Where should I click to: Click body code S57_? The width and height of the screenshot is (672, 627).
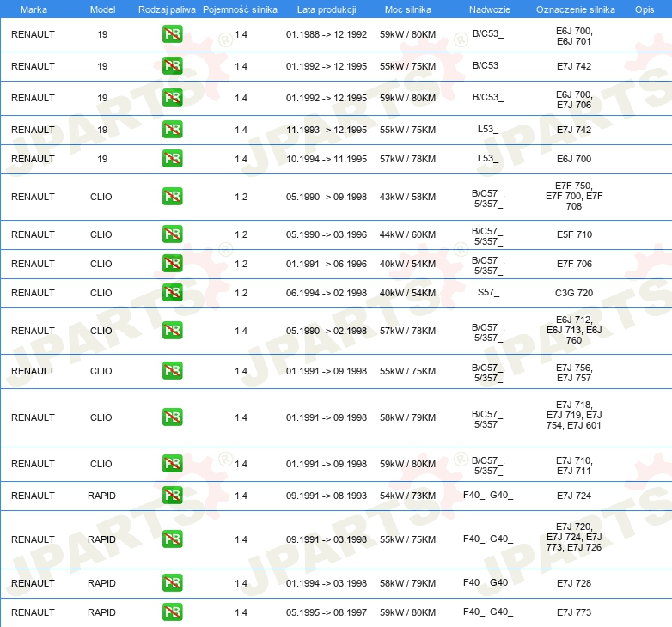click(x=488, y=293)
